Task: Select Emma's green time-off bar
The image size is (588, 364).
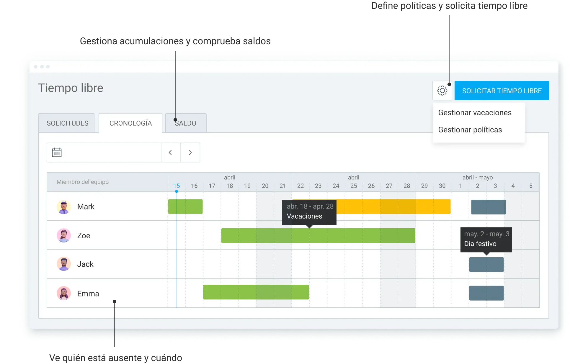Action: tap(256, 292)
